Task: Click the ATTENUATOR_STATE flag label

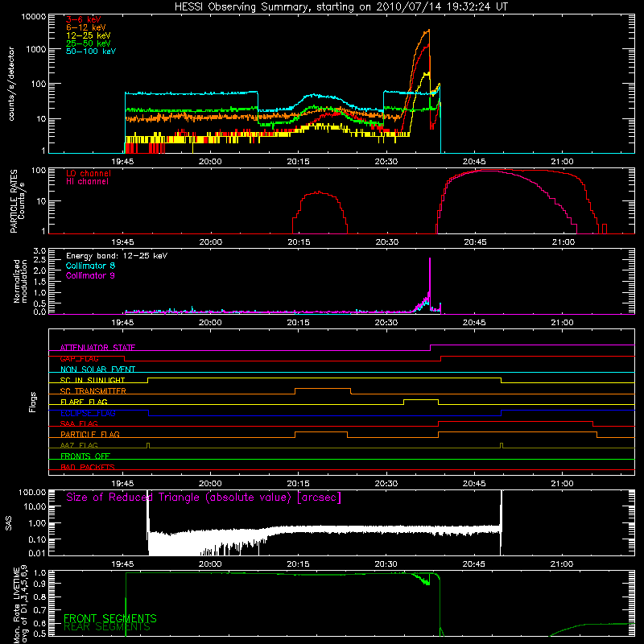Action: (x=97, y=348)
